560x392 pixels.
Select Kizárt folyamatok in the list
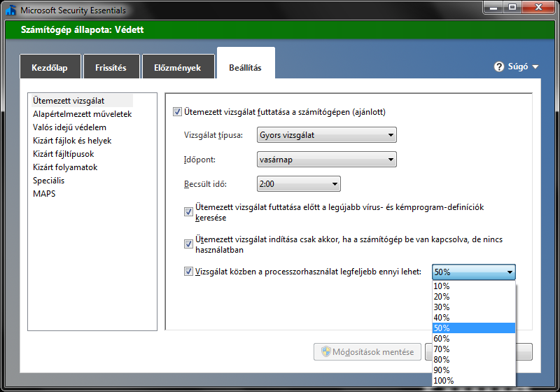[x=65, y=167]
